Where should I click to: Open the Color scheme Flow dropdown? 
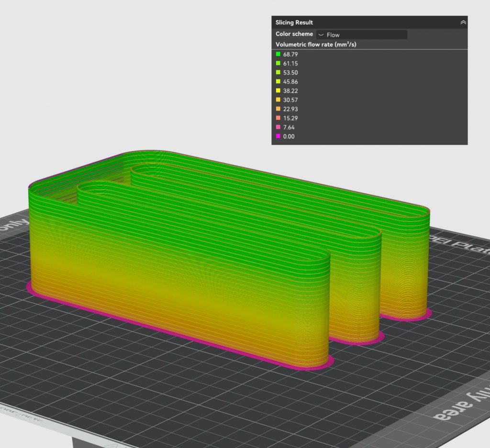point(361,34)
